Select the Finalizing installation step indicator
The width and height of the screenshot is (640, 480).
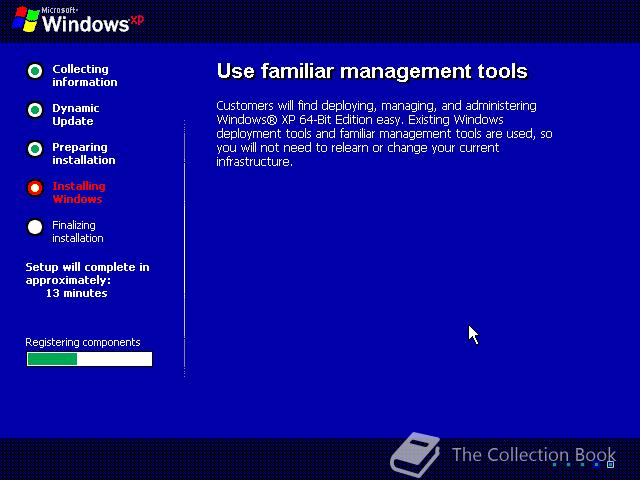35,227
